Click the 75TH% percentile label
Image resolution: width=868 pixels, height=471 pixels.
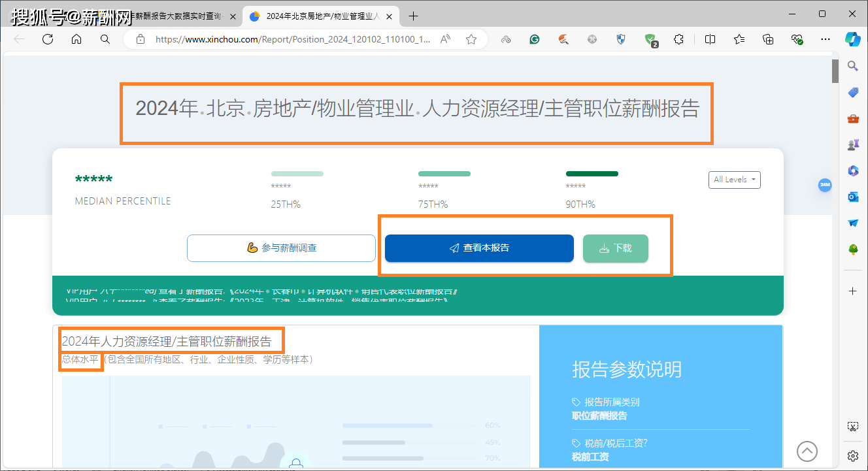(433, 204)
